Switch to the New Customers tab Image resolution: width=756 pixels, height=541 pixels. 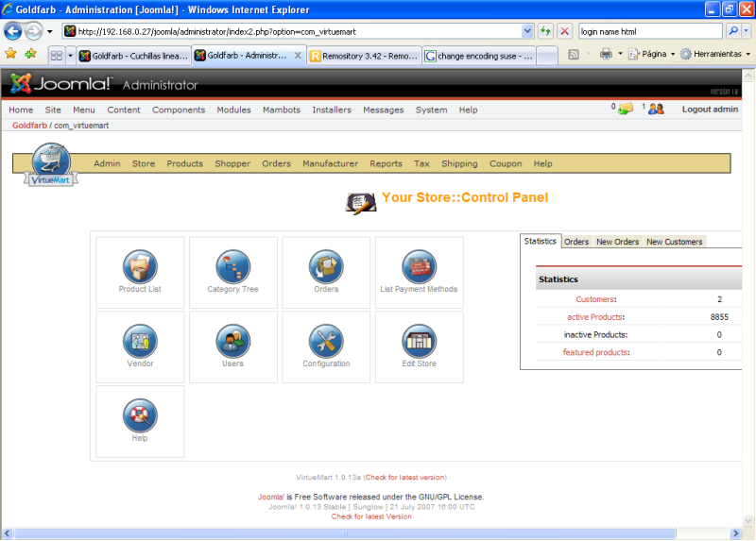click(675, 242)
